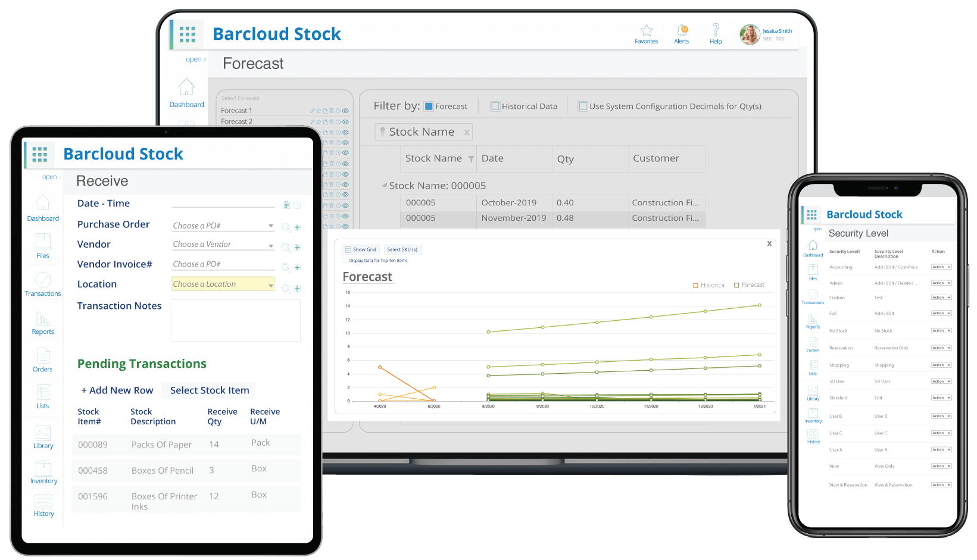Screen dimensions: 977x560
Task: Search vendors with magnifier icon
Action: pyautogui.click(x=286, y=247)
